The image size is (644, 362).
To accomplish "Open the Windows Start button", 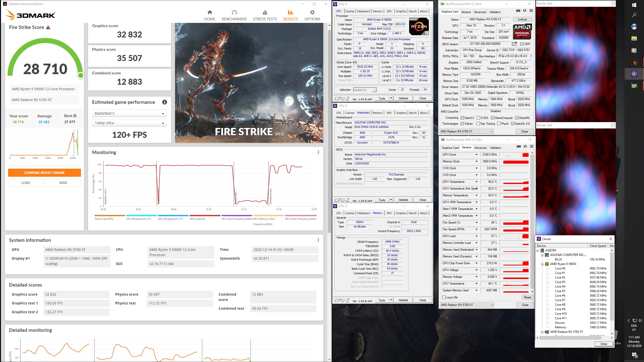I will (634, 5).
